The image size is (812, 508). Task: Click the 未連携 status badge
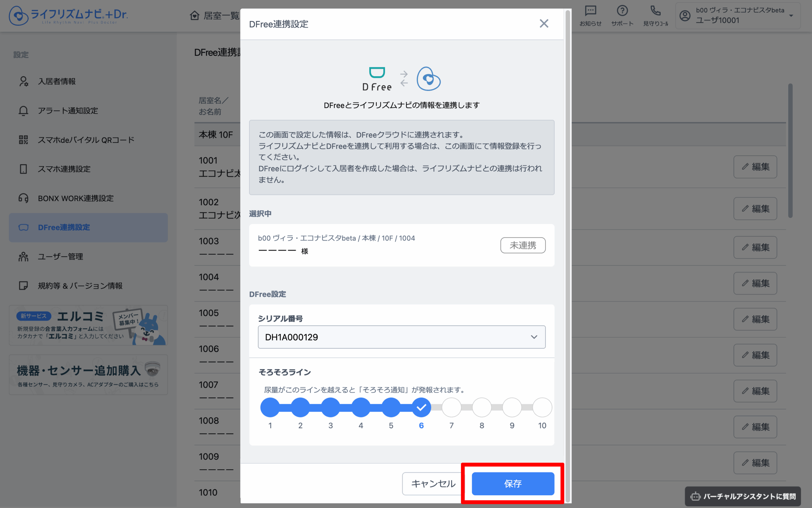523,245
